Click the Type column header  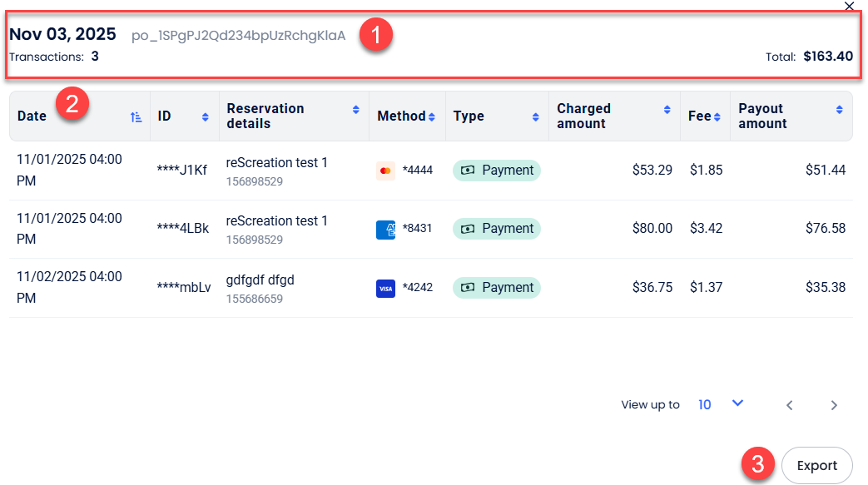[x=469, y=116]
